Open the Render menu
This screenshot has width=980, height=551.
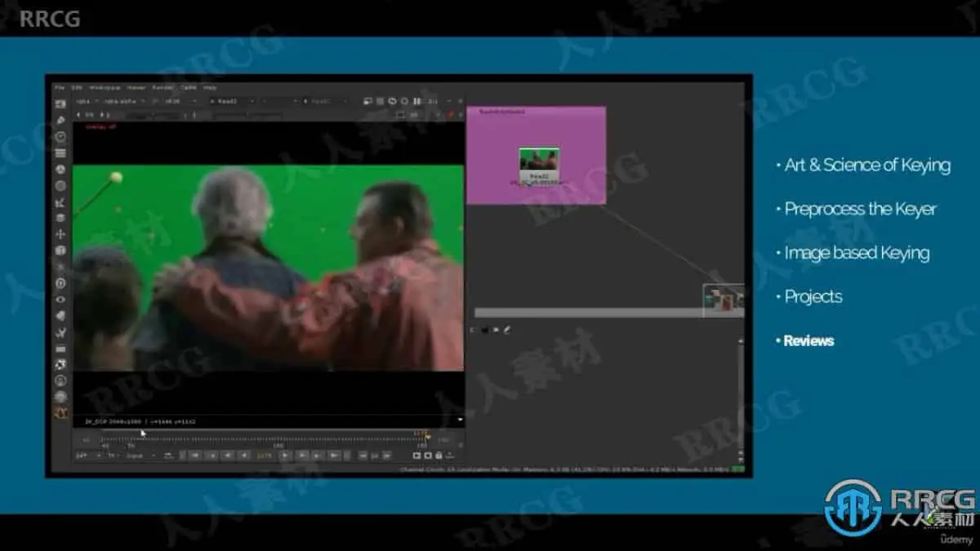(163, 87)
